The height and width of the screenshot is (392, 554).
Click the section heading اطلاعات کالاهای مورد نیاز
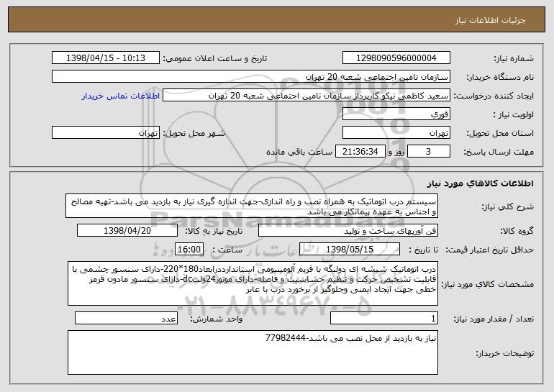pyautogui.click(x=480, y=183)
